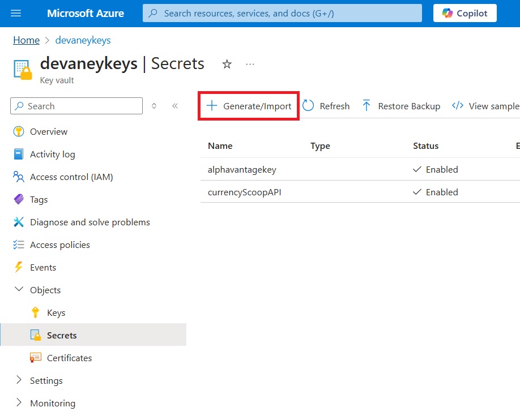Click the Events lightning bolt icon
The width and height of the screenshot is (520, 420).
click(x=19, y=267)
